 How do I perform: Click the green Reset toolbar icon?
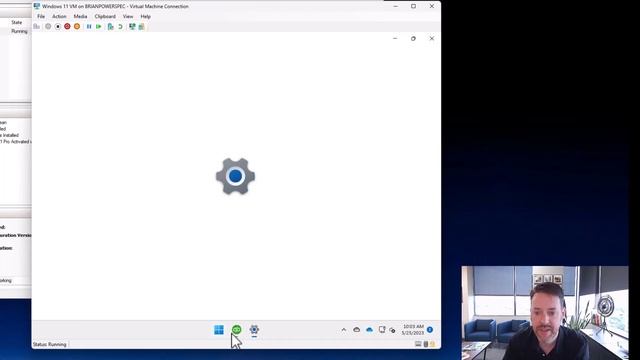click(98, 27)
